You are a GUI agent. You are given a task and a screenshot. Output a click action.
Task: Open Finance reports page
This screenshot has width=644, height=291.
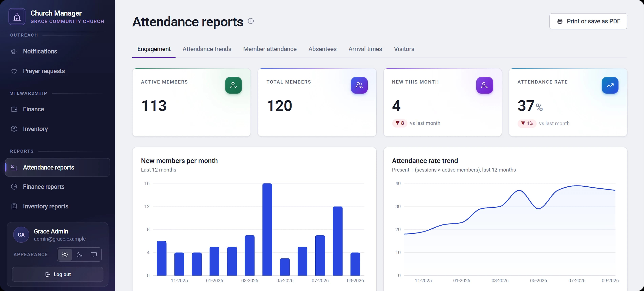[x=57, y=187]
